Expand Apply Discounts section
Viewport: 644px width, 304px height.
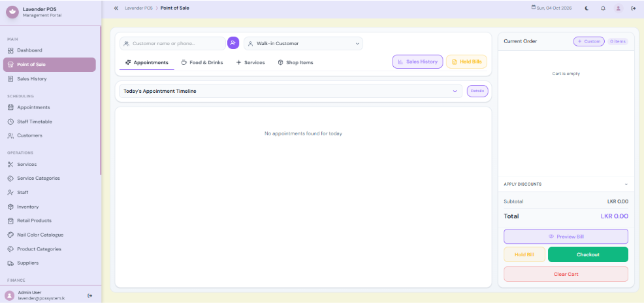pyautogui.click(x=566, y=184)
